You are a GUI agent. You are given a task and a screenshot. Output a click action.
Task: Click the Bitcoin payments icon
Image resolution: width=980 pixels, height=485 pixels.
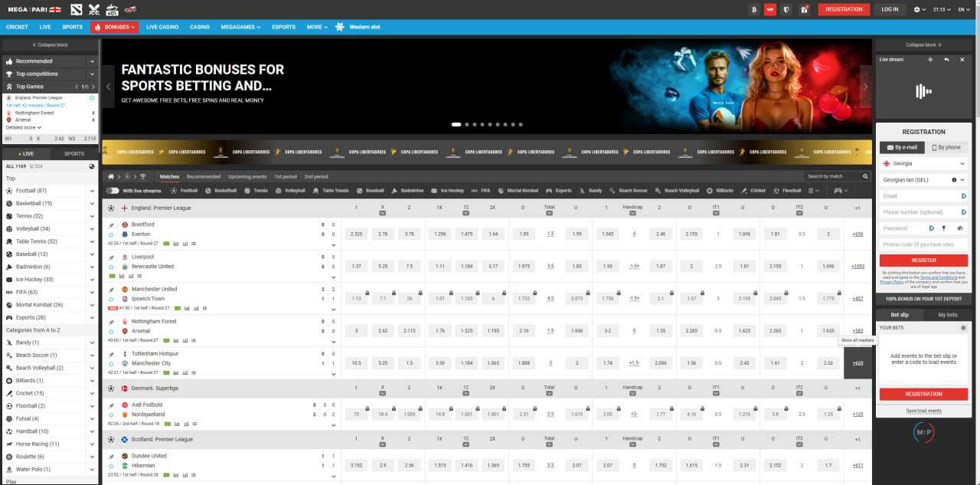click(x=753, y=9)
